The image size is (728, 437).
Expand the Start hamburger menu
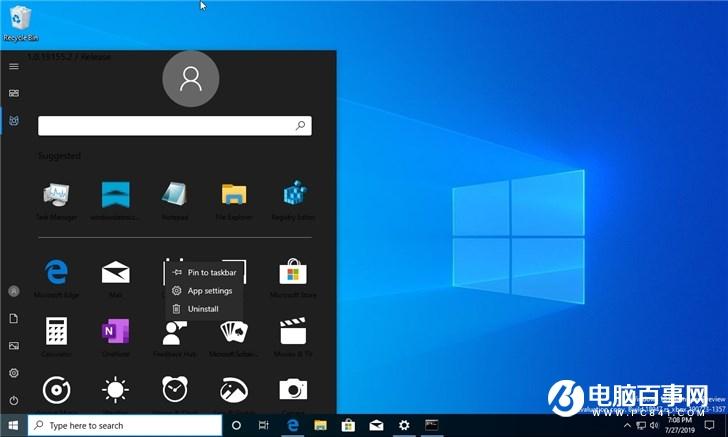click(x=14, y=66)
